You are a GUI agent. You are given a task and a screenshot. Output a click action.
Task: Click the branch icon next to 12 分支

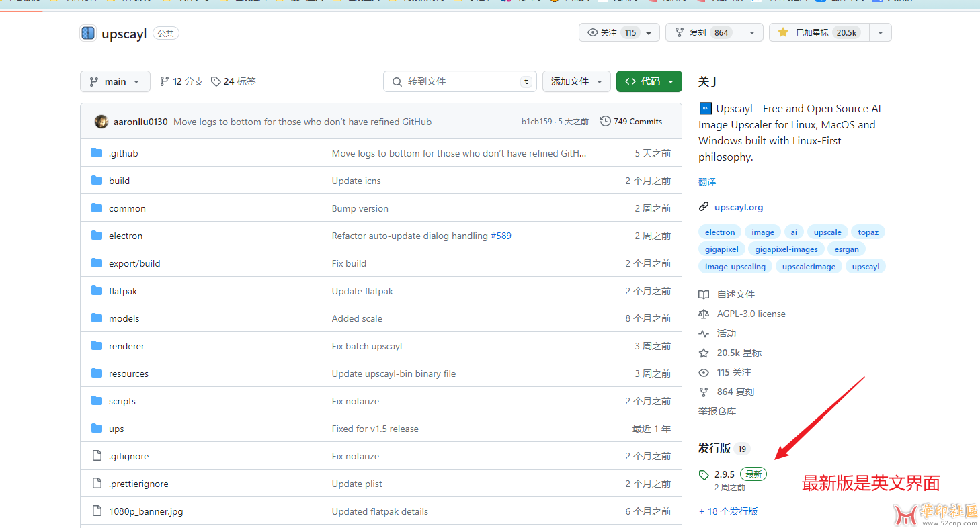pos(163,81)
